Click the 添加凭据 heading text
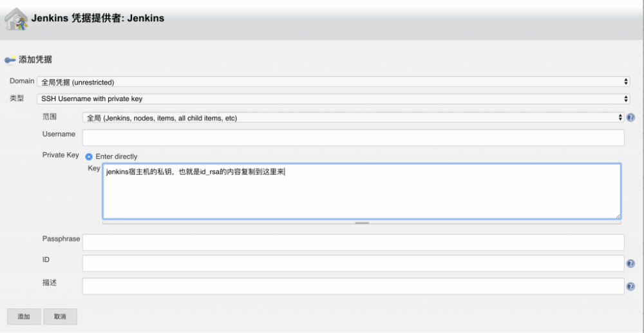644x333 pixels. click(x=35, y=59)
